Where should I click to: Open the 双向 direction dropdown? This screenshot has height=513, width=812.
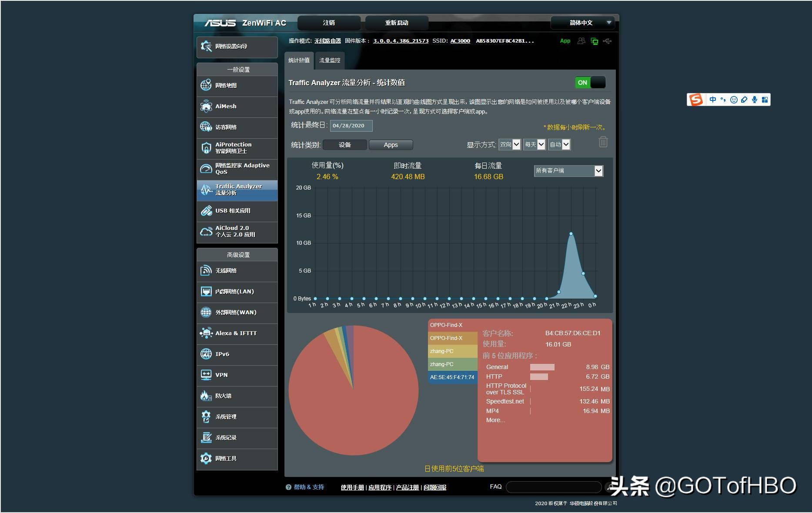[x=510, y=144]
